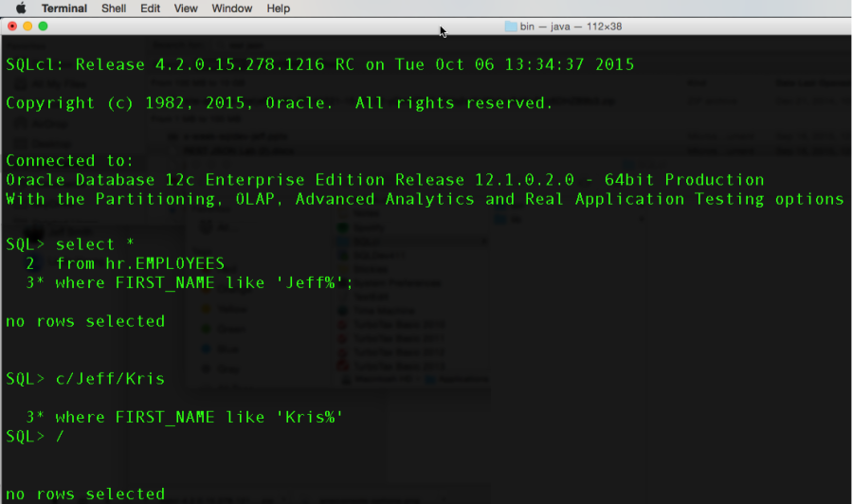Click the 'Connected to:' text line

coord(70,161)
